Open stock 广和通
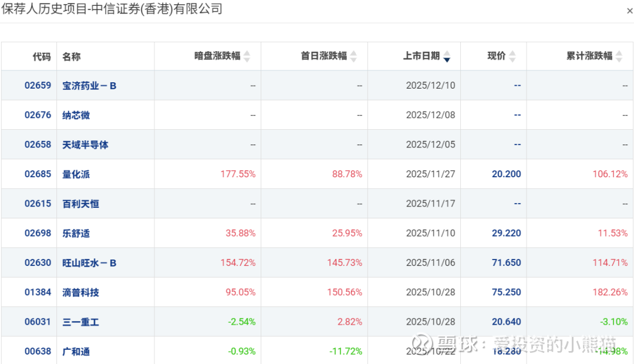The width and height of the screenshot is (634, 364). 76,352
